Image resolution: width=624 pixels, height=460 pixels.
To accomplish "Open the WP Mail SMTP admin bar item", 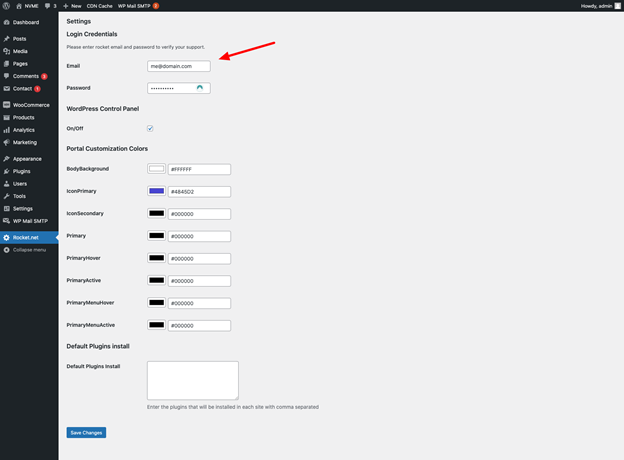I will click(x=138, y=6).
